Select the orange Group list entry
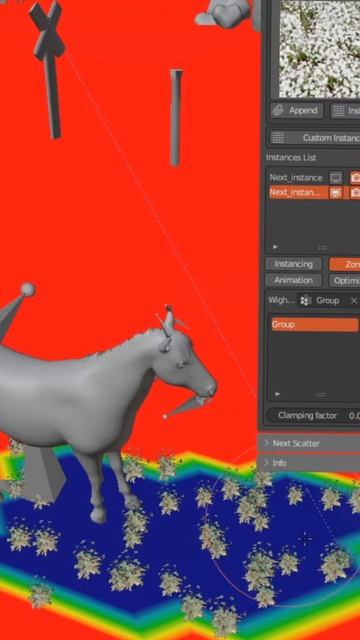This screenshot has height=640, width=360. (314, 324)
